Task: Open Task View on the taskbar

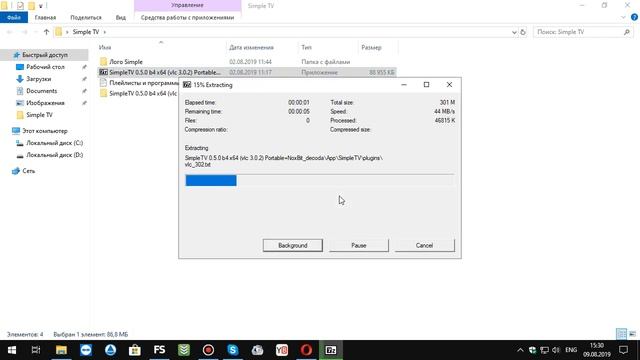Action: click(x=36, y=350)
